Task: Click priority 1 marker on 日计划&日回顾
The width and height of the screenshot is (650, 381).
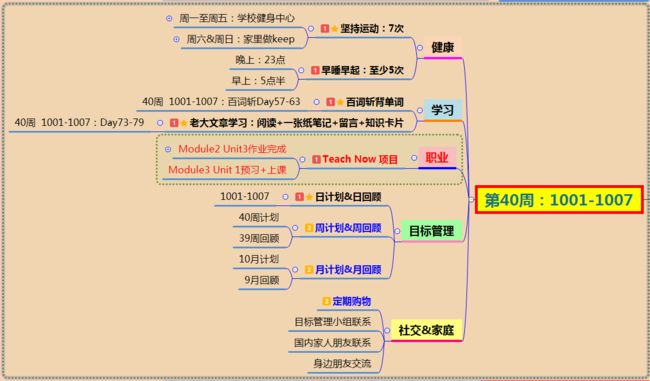Action: coord(299,197)
